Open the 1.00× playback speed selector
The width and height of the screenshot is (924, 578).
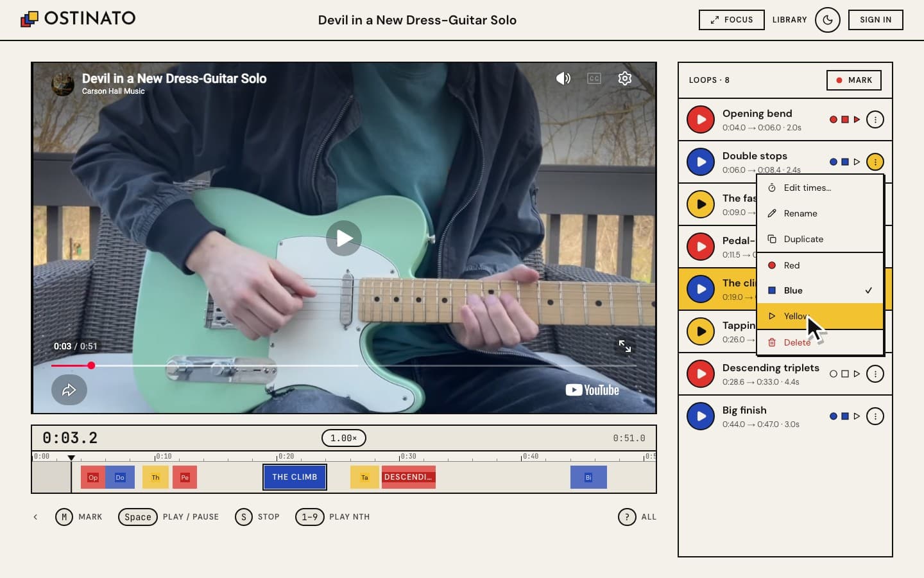pyautogui.click(x=343, y=438)
